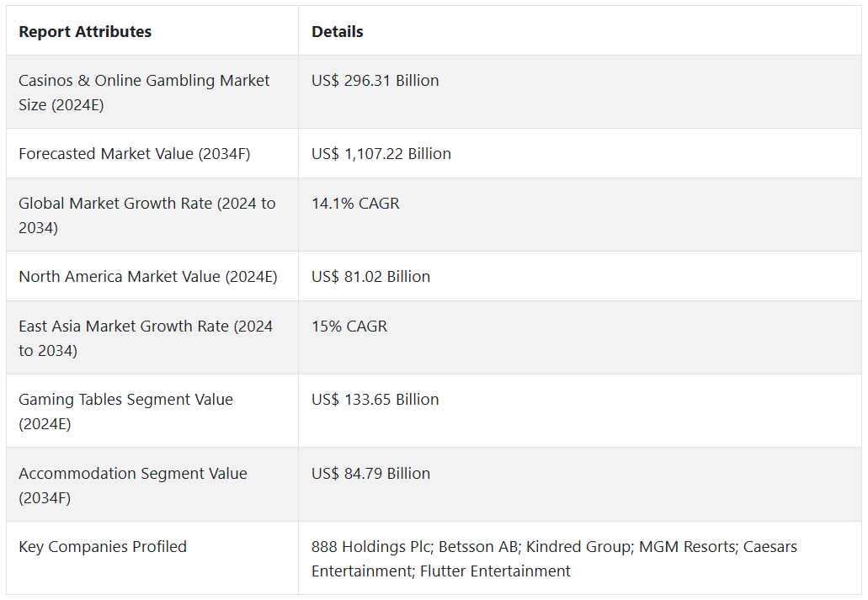Select the North America Market Value cell
Image resolution: width=868 pixels, height=600 pixels.
click(x=147, y=277)
